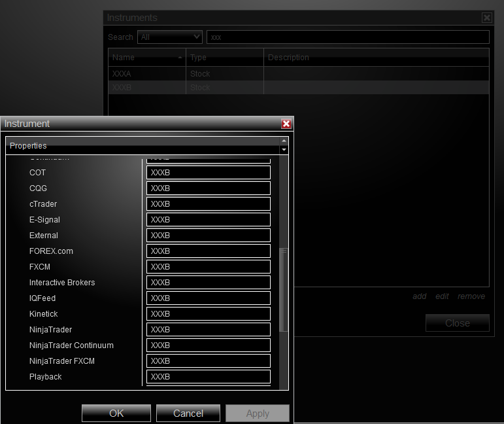Click the Properties scroll down arrow

click(284, 150)
